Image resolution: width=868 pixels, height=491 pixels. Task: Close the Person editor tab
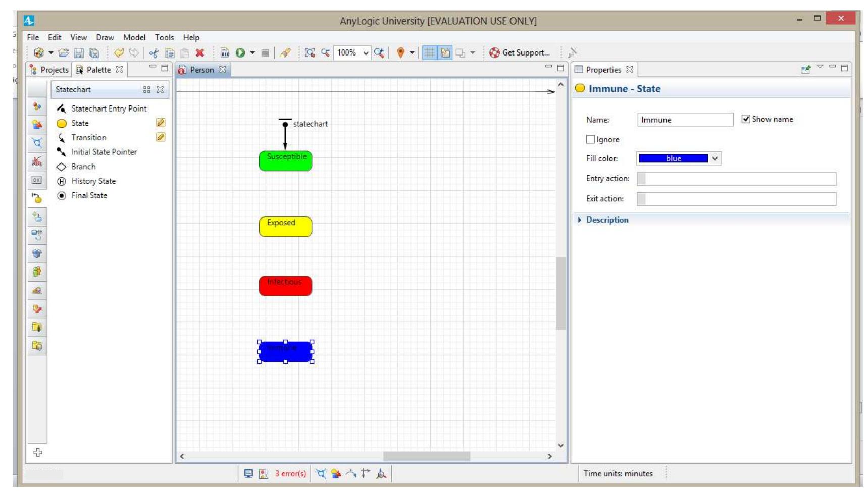(223, 69)
